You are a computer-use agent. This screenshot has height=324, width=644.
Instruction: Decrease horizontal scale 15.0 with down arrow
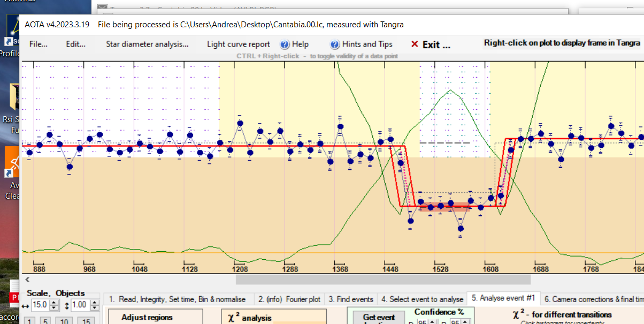[x=53, y=308]
